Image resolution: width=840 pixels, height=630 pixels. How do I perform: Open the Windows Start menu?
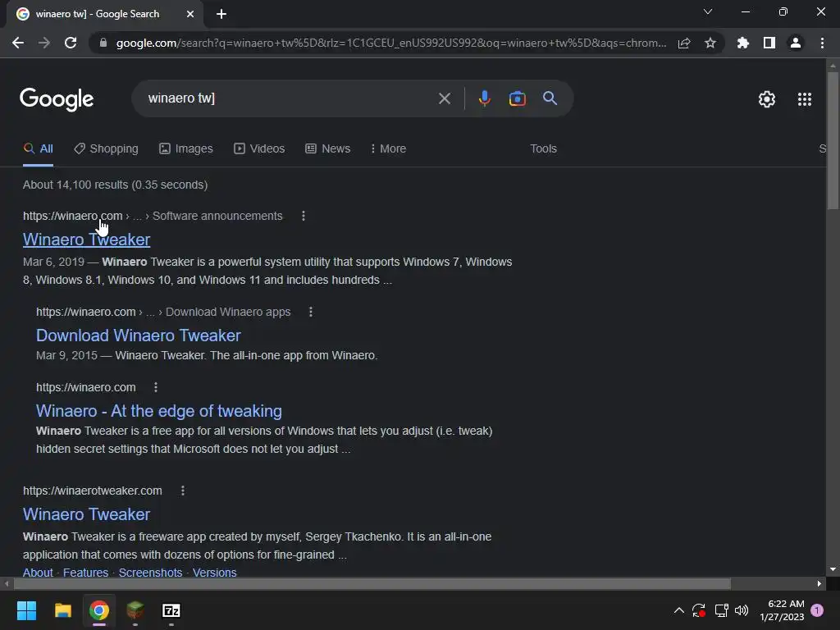(26, 610)
